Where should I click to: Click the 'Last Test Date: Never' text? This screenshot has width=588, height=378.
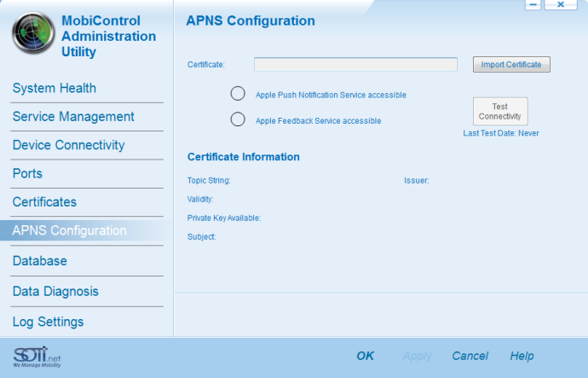pos(501,133)
